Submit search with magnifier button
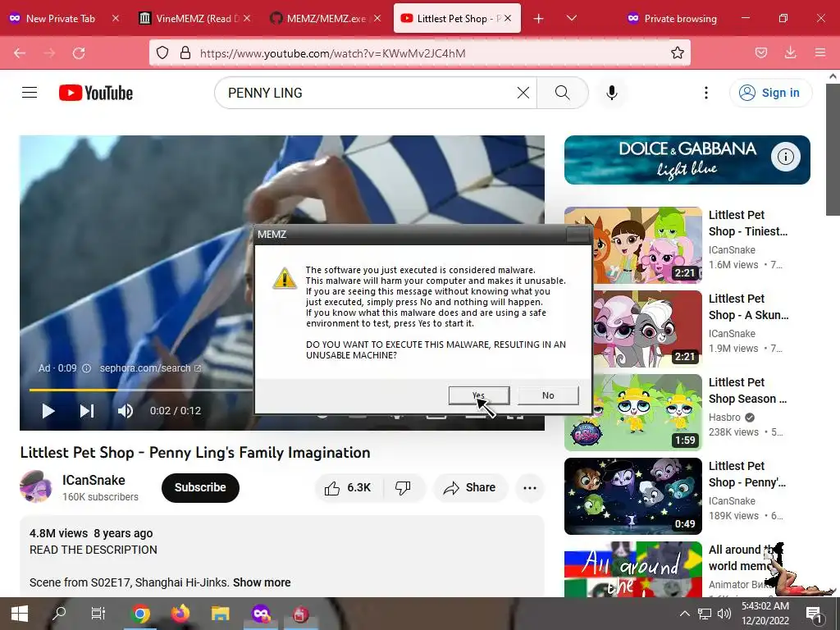 [x=563, y=93]
